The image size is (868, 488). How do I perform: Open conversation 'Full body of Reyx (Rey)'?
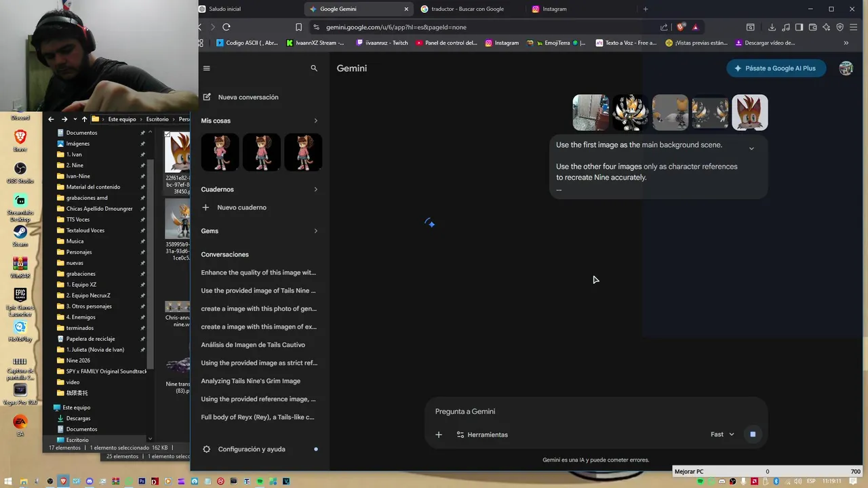point(258,418)
